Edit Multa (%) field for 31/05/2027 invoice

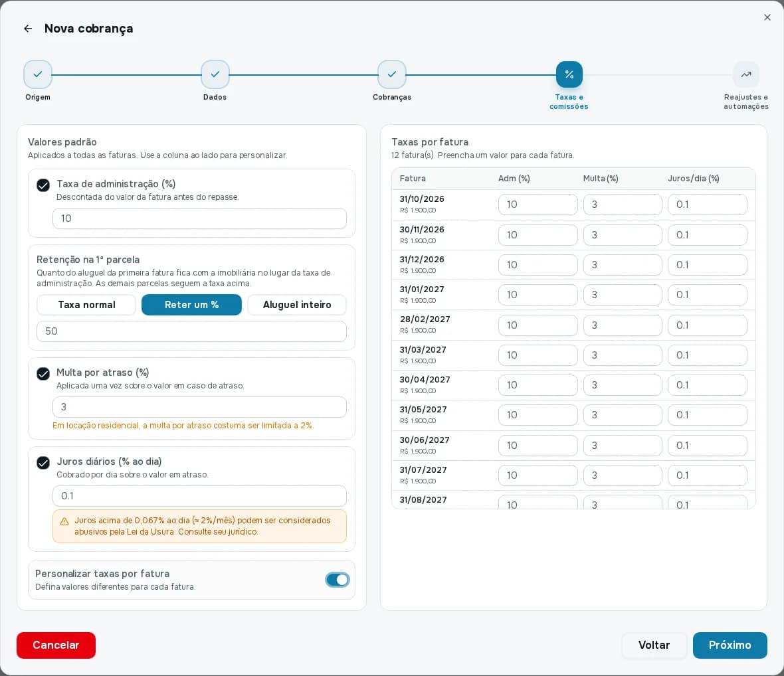click(623, 415)
